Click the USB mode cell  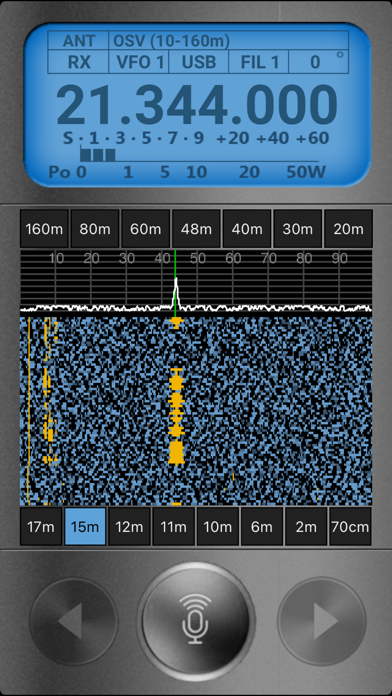point(198,62)
